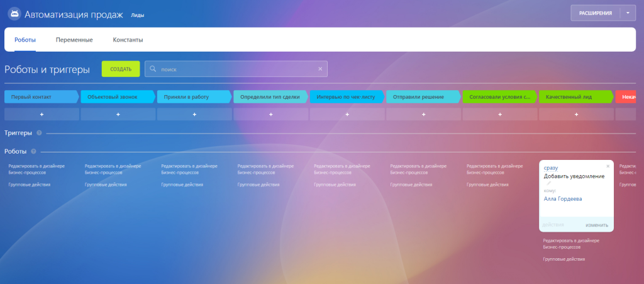Click pencil edit icon in robot card
644x284 pixels.
(548, 183)
